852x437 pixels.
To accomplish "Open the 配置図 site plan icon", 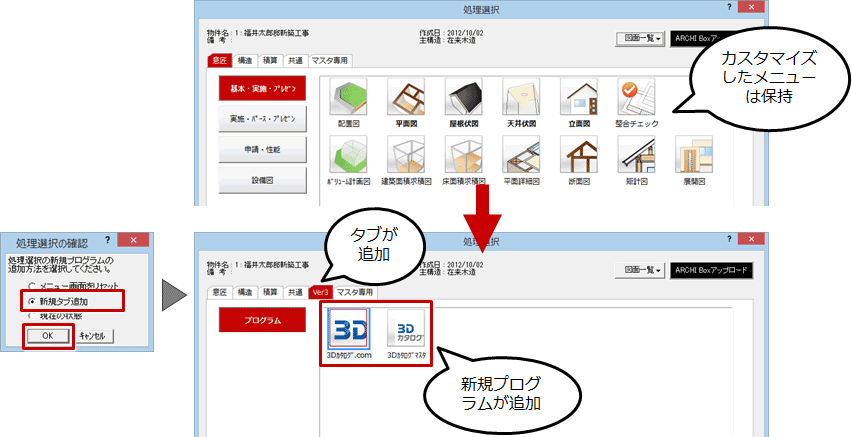I will point(348,99).
